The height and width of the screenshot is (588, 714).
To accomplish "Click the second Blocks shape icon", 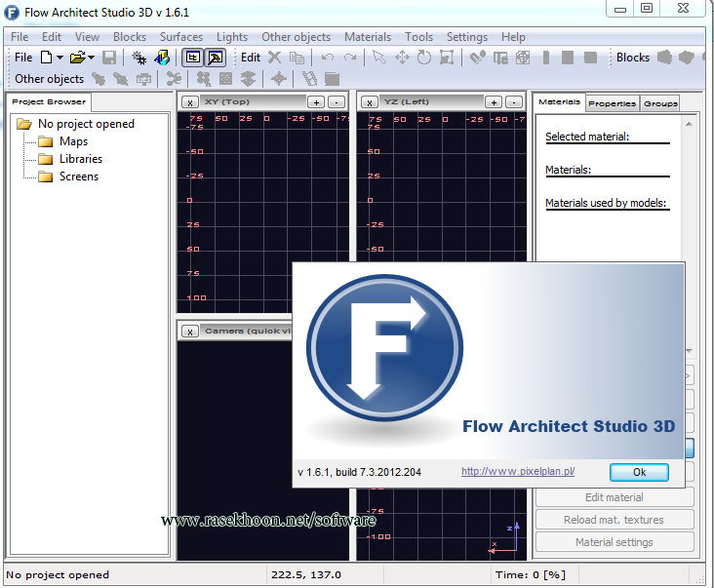I will pos(687,58).
